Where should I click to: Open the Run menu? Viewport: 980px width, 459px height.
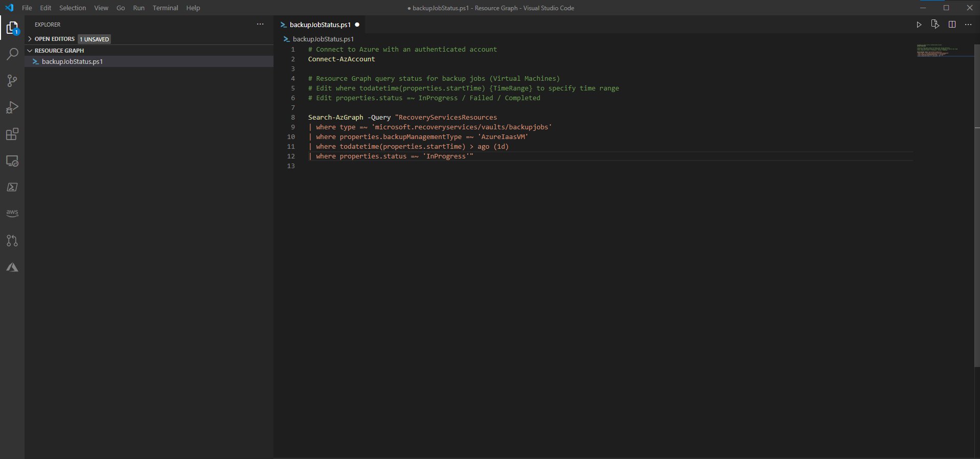pos(139,8)
